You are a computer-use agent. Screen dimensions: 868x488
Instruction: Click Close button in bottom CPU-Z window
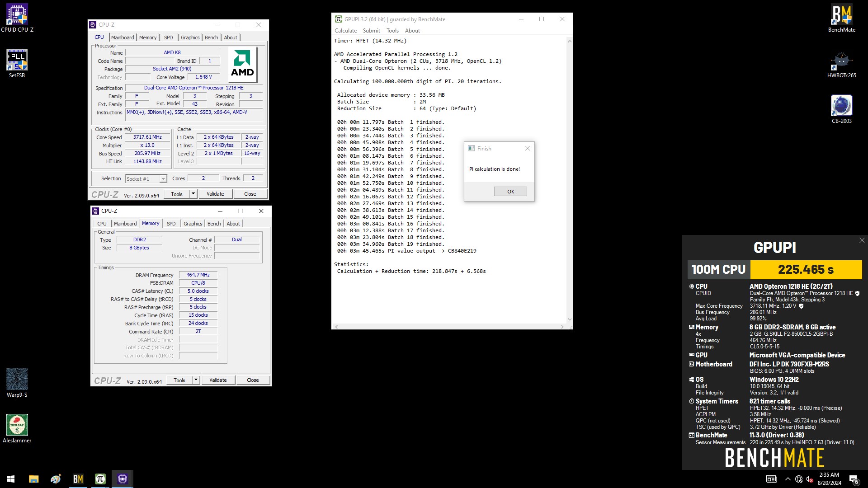(x=253, y=380)
